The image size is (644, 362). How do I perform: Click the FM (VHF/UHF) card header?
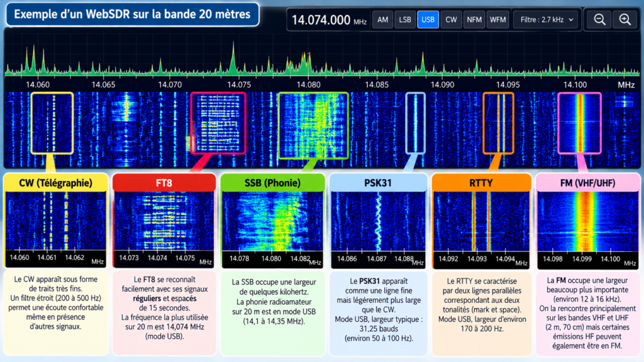click(x=588, y=183)
